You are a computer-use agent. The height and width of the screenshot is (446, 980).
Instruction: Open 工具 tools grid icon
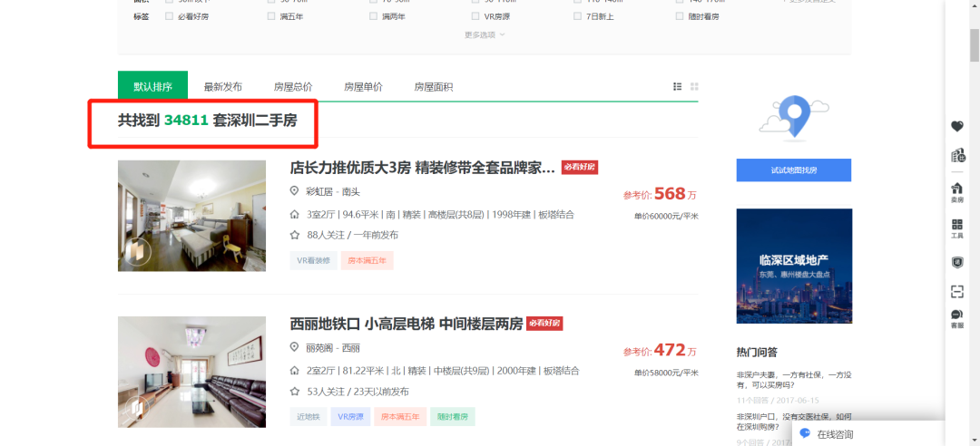click(957, 228)
